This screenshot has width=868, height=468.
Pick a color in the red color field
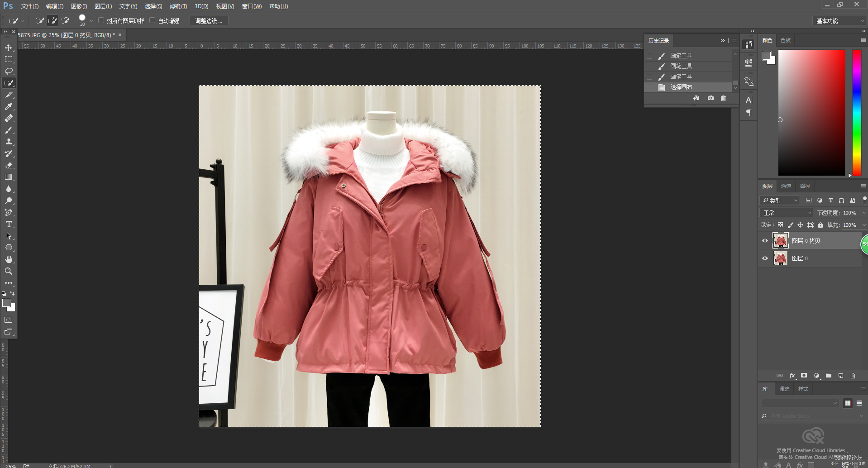coord(811,112)
